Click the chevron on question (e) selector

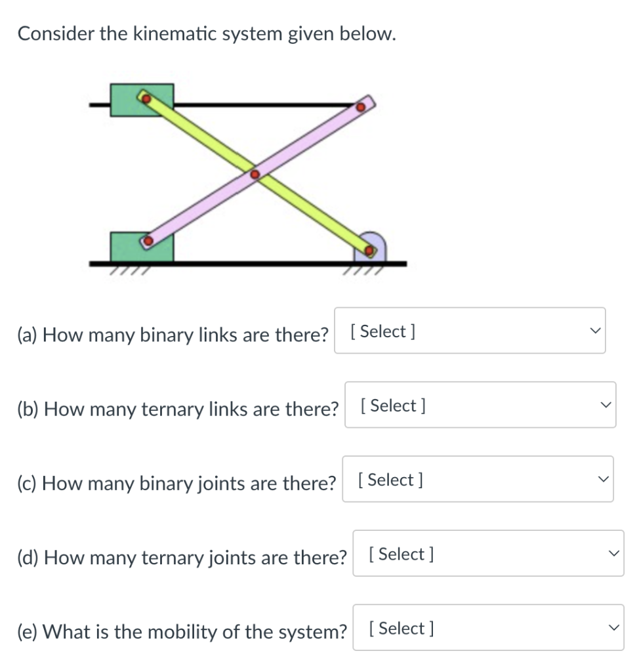[x=613, y=627]
